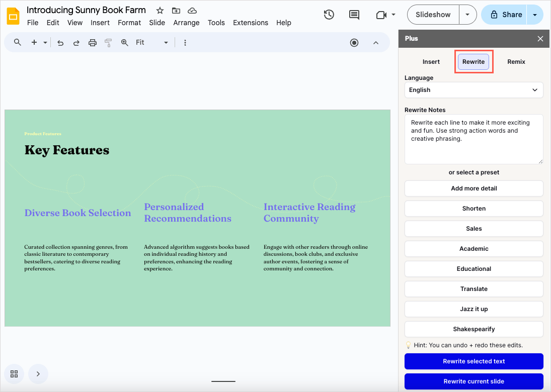551x392 pixels.
Task: Open the grid view icon
Action: click(14, 374)
